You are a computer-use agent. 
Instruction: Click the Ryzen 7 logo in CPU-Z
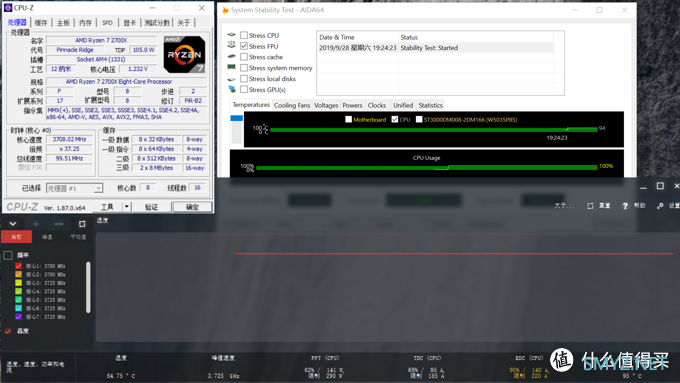tap(184, 55)
